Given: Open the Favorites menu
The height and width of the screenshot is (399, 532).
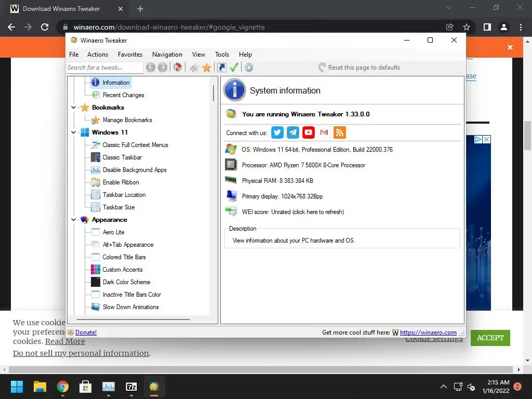Looking at the screenshot, I should 130,54.
